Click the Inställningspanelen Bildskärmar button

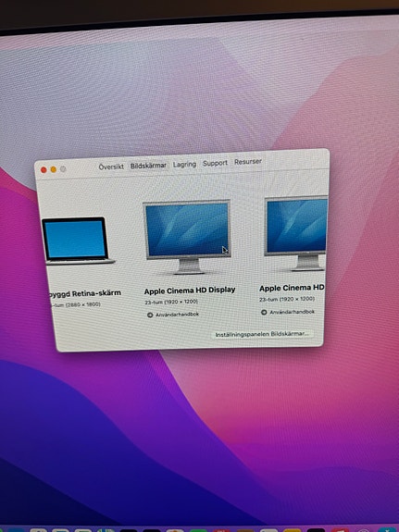point(262,334)
